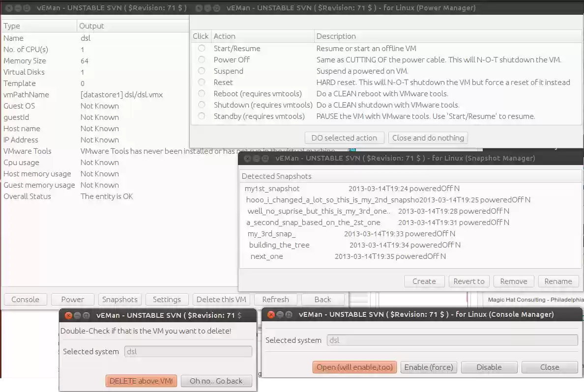Click "Close and do nothing"

tap(428, 138)
